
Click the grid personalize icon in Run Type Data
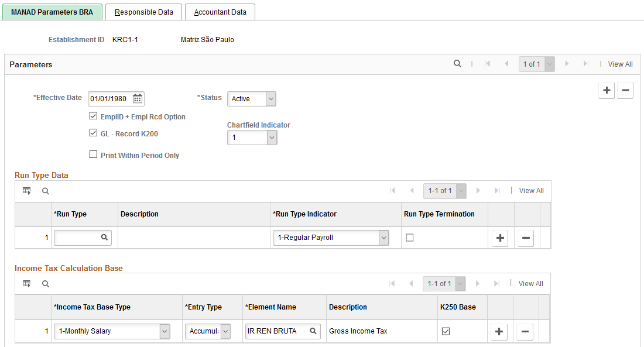coord(26,190)
